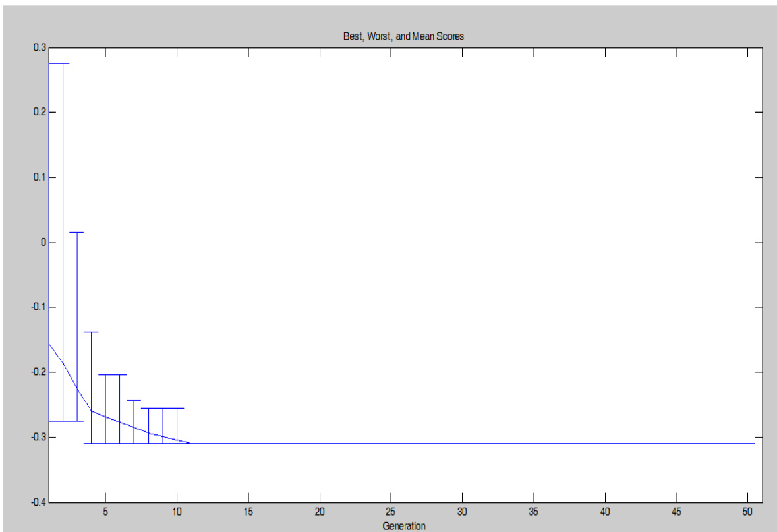The width and height of the screenshot is (777, 532).
Task: Click the 0.2 y-axis tick label
Action: tap(38, 113)
